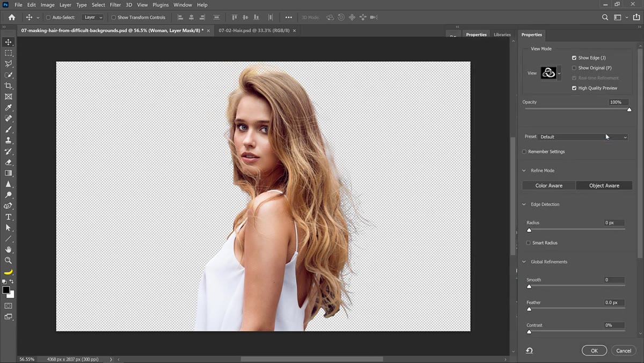Viewport: 644px width, 363px height.
Task: Select the Line tool
Action: tap(8, 238)
